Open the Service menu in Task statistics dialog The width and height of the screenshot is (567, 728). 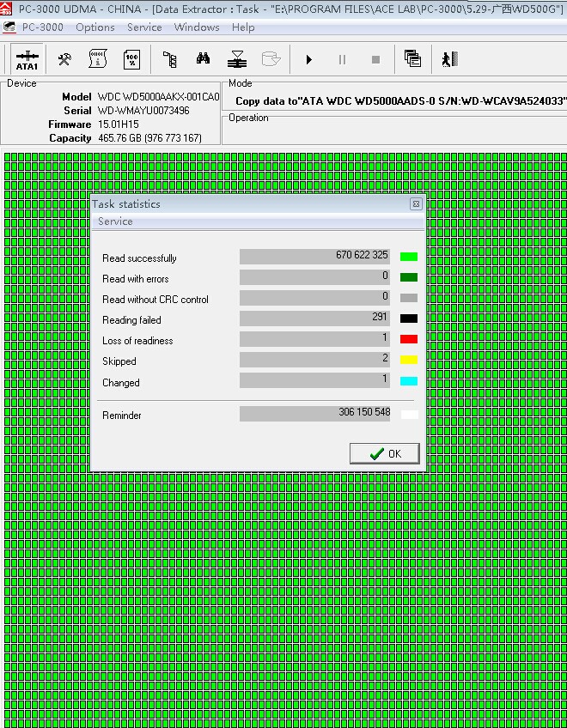click(115, 221)
